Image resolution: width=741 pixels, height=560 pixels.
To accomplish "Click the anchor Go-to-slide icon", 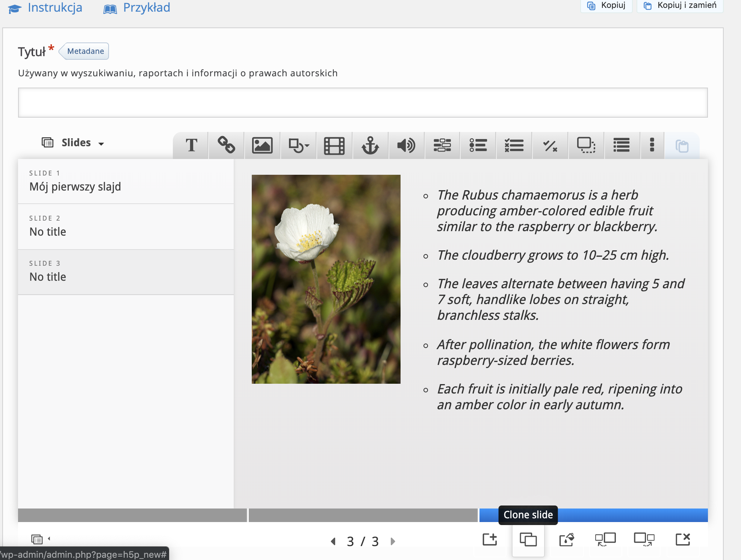I will [370, 145].
